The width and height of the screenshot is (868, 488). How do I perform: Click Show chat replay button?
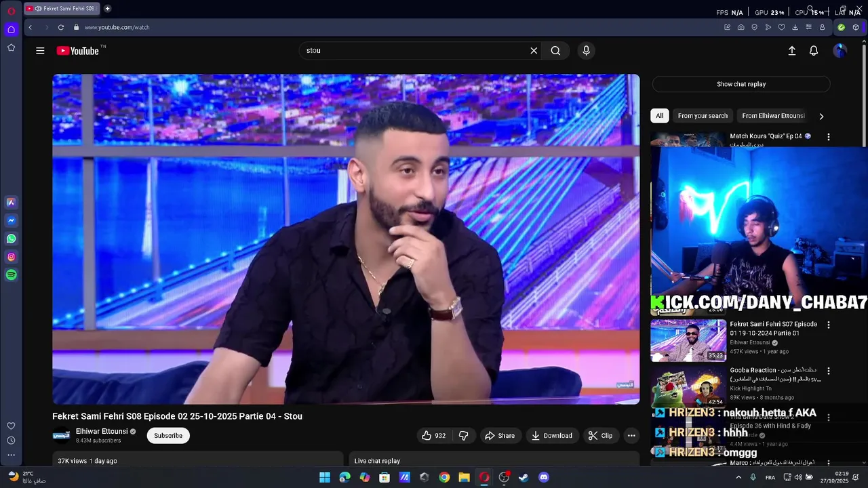[741, 84]
